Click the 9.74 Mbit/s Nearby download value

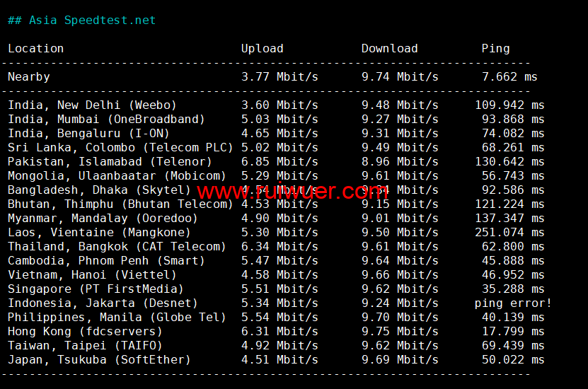400,76
